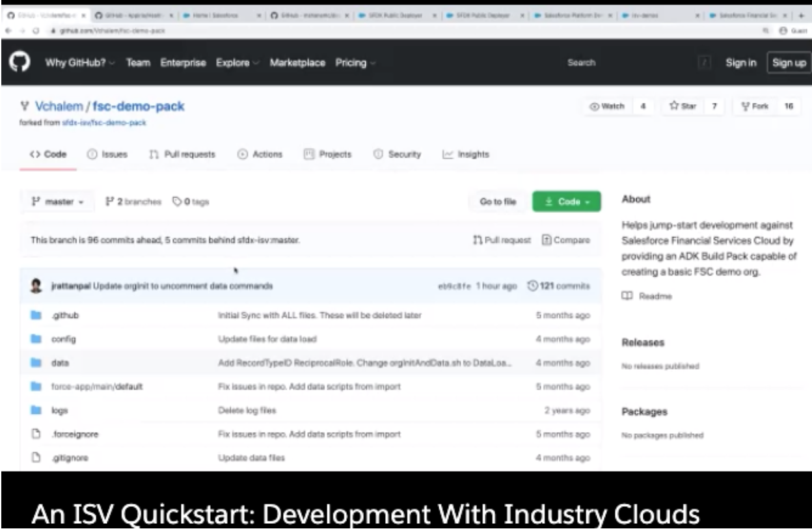Open the data folder

tap(60, 362)
